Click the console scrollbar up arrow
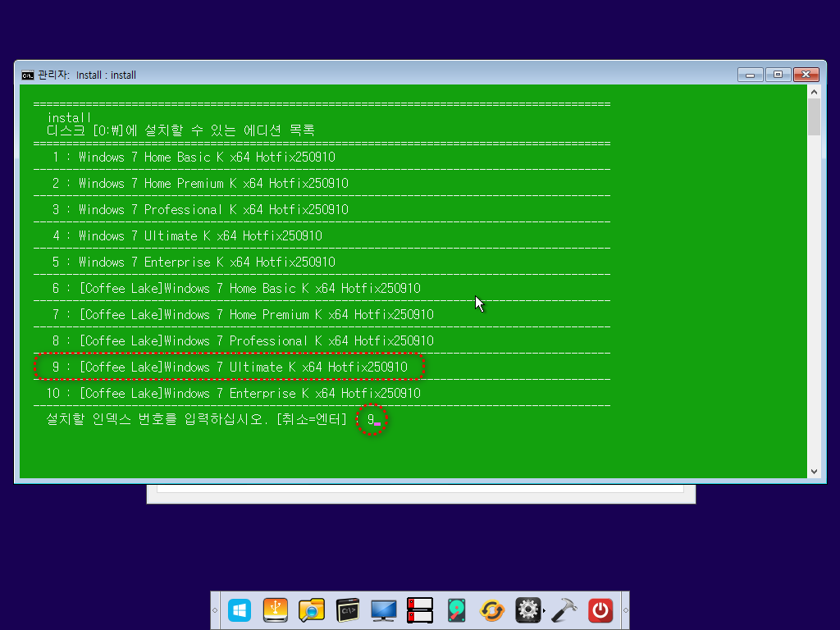Image resolution: width=840 pixels, height=630 pixels. pyautogui.click(x=814, y=92)
